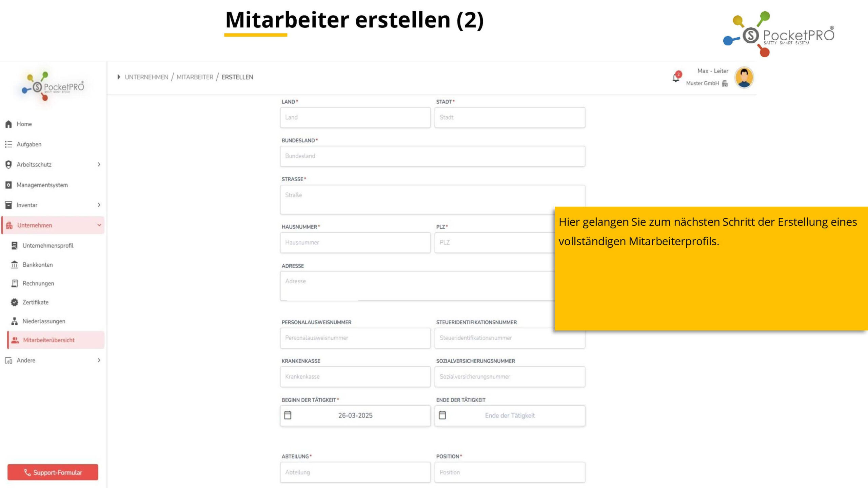Focus the PLZ input field
Viewport: 868px width, 488px height.
click(495, 243)
